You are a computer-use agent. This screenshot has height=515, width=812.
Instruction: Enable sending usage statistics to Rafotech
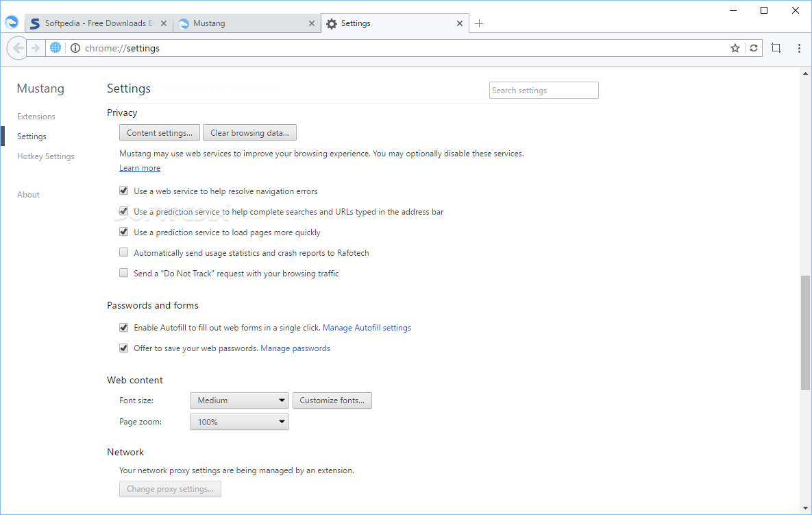[123, 252]
